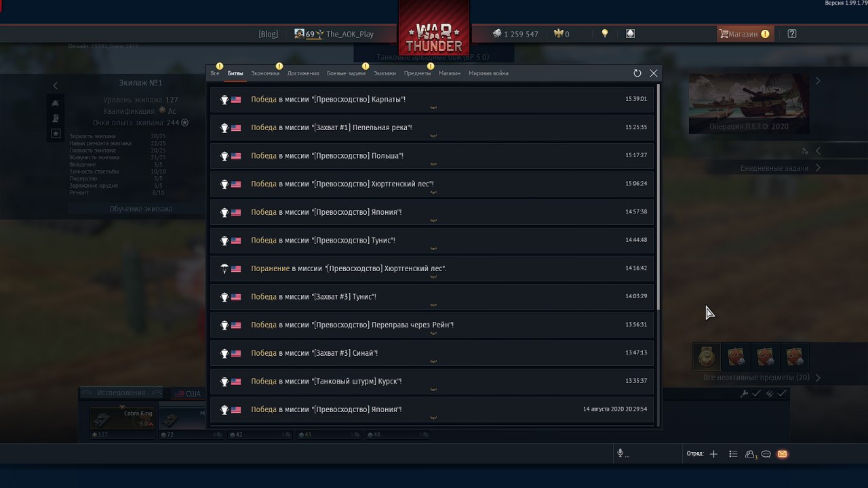The image size is (868, 488).
Task: Click the microphone voice chat icon
Action: tap(620, 453)
